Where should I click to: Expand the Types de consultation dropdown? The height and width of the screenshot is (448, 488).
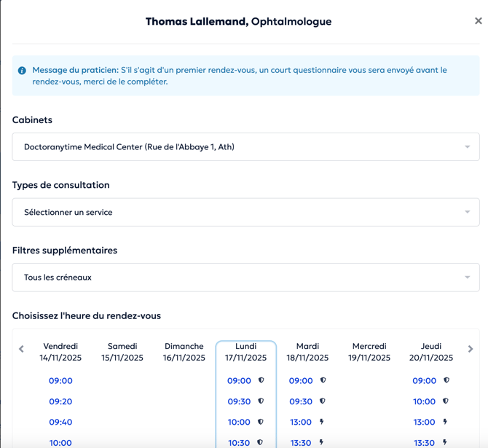(245, 213)
